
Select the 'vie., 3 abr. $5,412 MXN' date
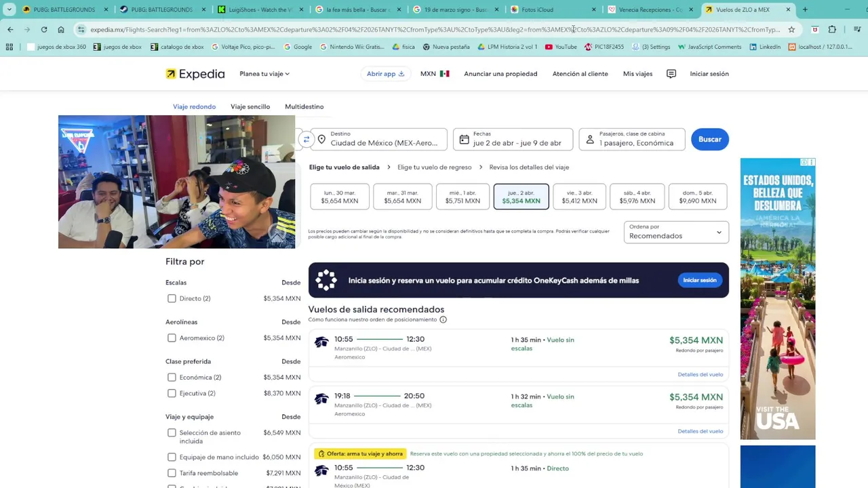pos(579,197)
